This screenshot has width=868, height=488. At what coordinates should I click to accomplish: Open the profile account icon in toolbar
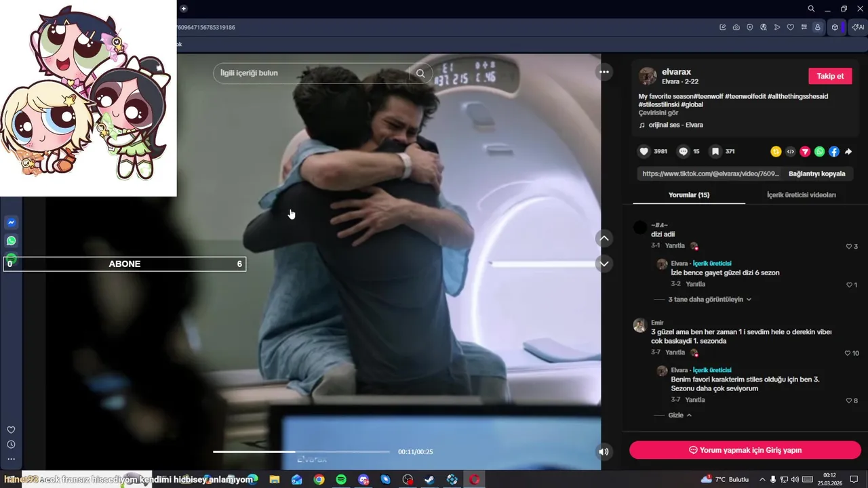(818, 27)
